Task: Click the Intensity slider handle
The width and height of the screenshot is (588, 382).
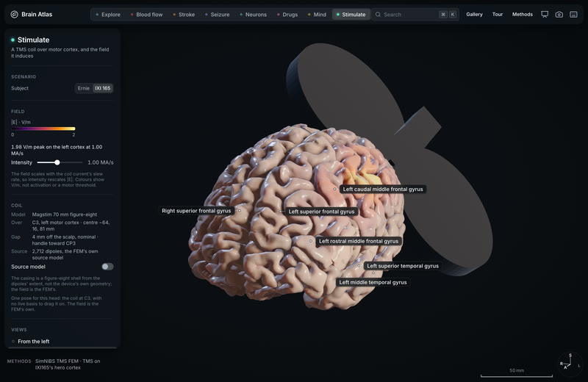Action: point(57,162)
